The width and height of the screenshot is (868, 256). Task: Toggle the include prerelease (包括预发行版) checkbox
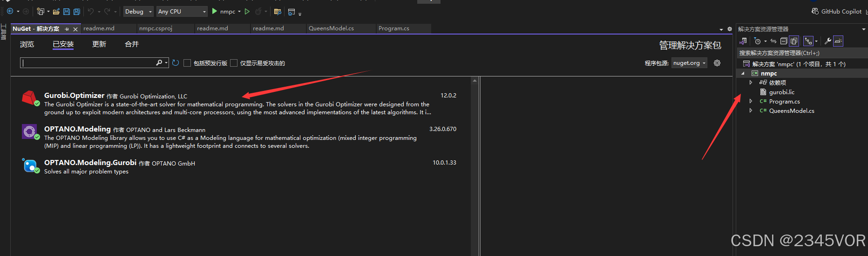(x=187, y=63)
